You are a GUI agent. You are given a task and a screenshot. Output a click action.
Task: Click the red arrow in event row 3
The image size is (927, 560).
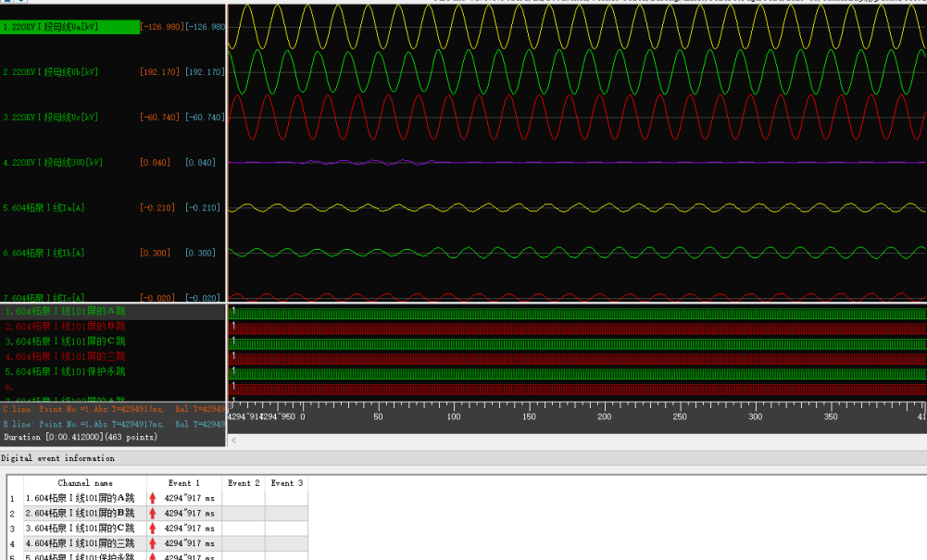click(153, 528)
